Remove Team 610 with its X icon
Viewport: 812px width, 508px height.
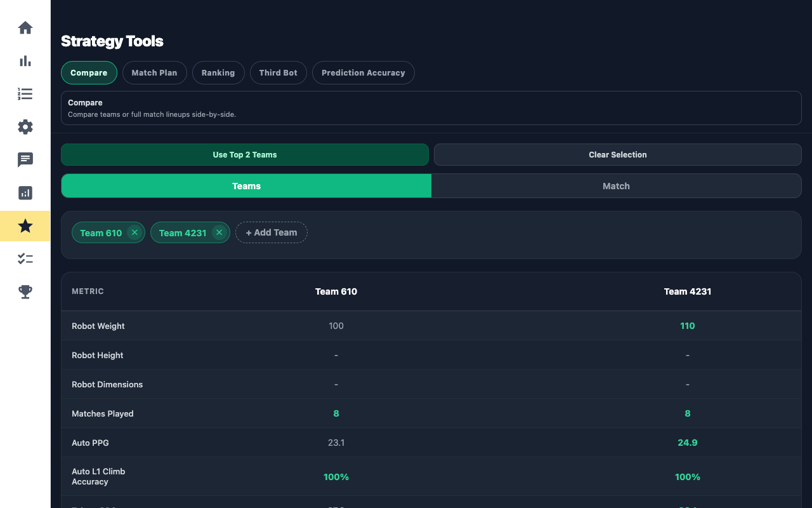click(x=134, y=232)
